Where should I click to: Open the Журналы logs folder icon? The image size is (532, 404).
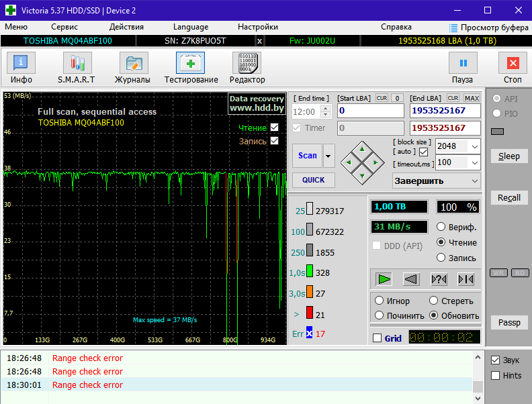pos(132,63)
